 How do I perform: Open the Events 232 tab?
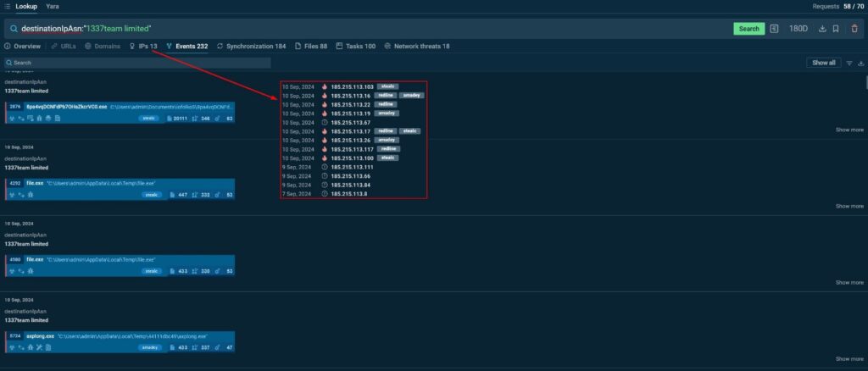[187, 47]
